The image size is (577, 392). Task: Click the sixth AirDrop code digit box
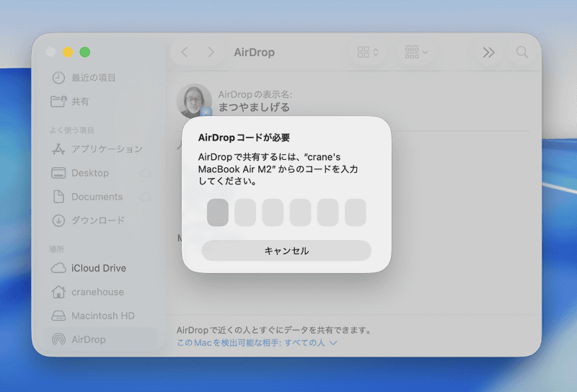(356, 213)
